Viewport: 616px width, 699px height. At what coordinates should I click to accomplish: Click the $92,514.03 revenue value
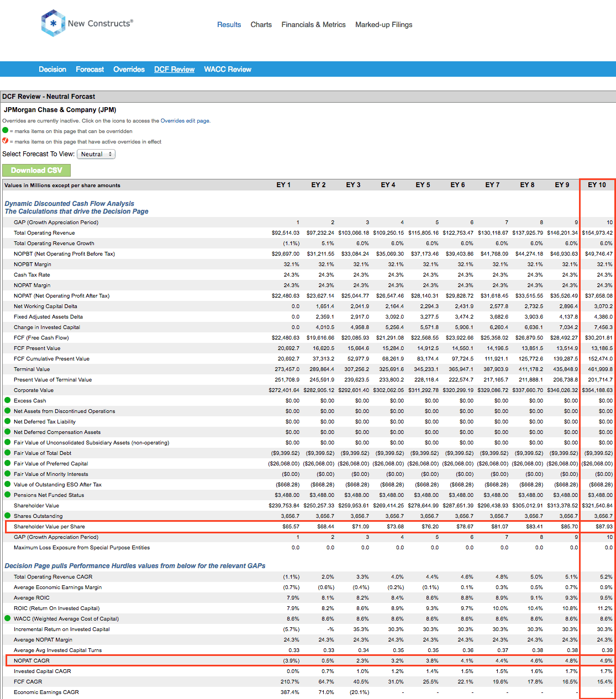coord(286,232)
